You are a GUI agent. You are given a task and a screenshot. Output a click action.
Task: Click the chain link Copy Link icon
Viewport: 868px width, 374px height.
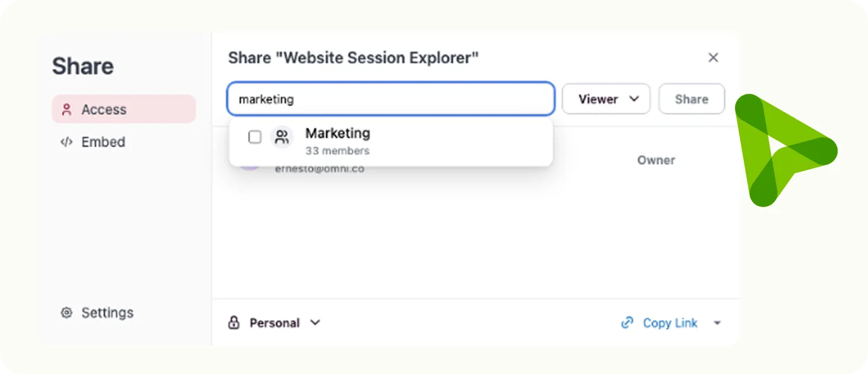pyautogui.click(x=627, y=323)
